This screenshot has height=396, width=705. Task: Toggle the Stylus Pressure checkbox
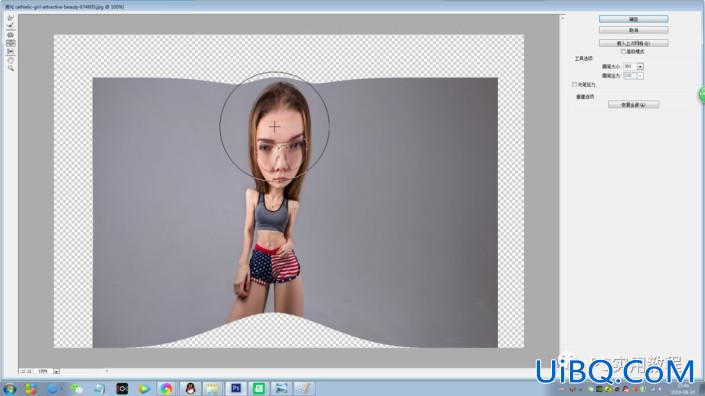click(x=574, y=84)
